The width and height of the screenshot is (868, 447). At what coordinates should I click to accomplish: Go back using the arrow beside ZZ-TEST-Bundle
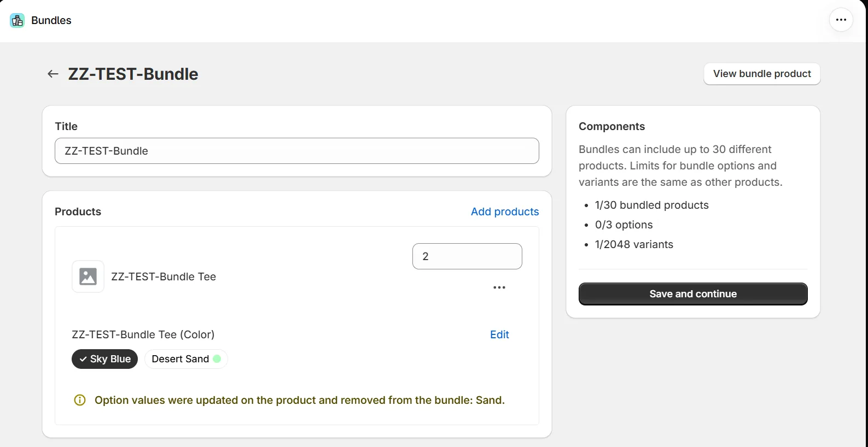pyautogui.click(x=53, y=74)
